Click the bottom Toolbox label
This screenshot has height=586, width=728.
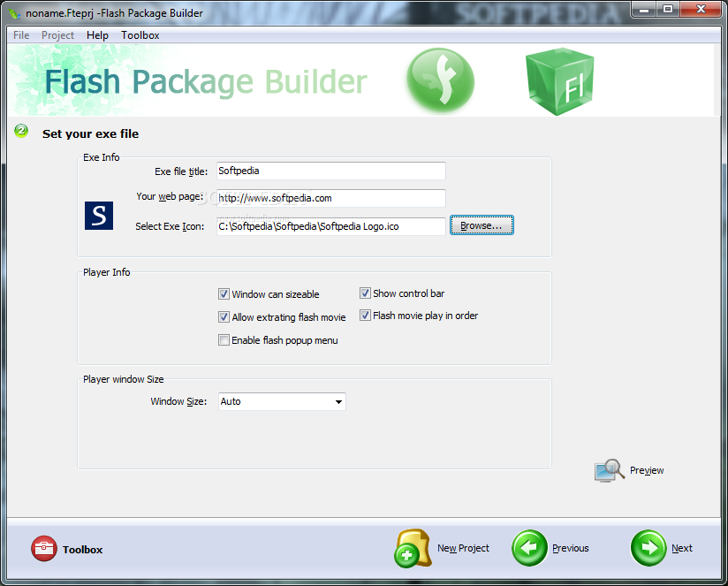[83, 550]
